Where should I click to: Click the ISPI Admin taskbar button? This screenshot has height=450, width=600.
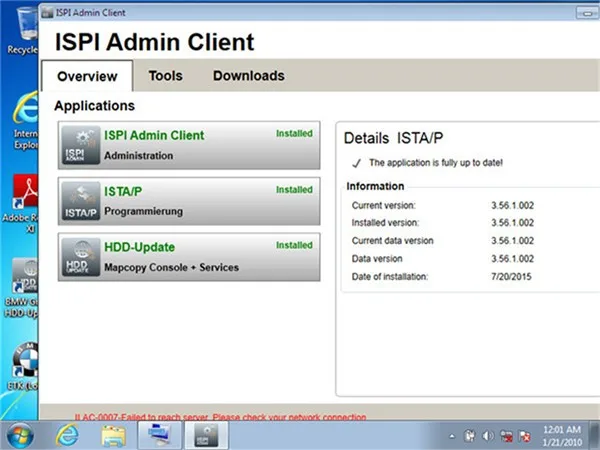tap(207, 435)
